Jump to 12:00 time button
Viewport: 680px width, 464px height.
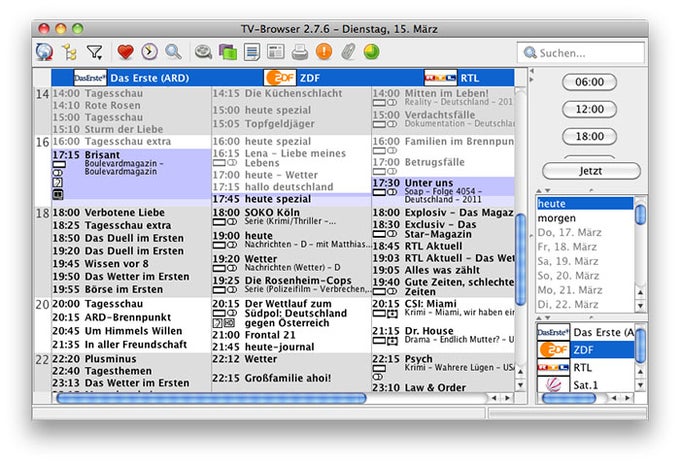(x=589, y=109)
